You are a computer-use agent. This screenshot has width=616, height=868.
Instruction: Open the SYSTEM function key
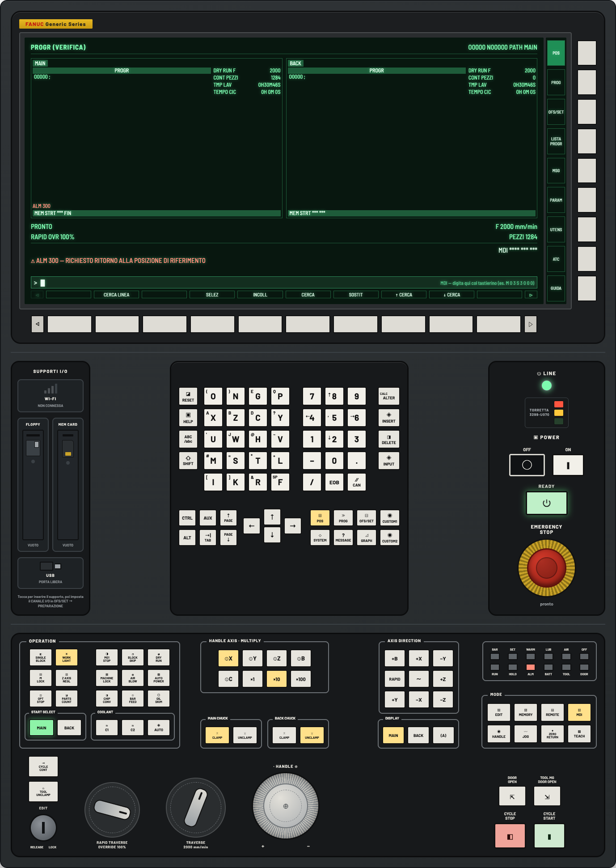tap(320, 538)
